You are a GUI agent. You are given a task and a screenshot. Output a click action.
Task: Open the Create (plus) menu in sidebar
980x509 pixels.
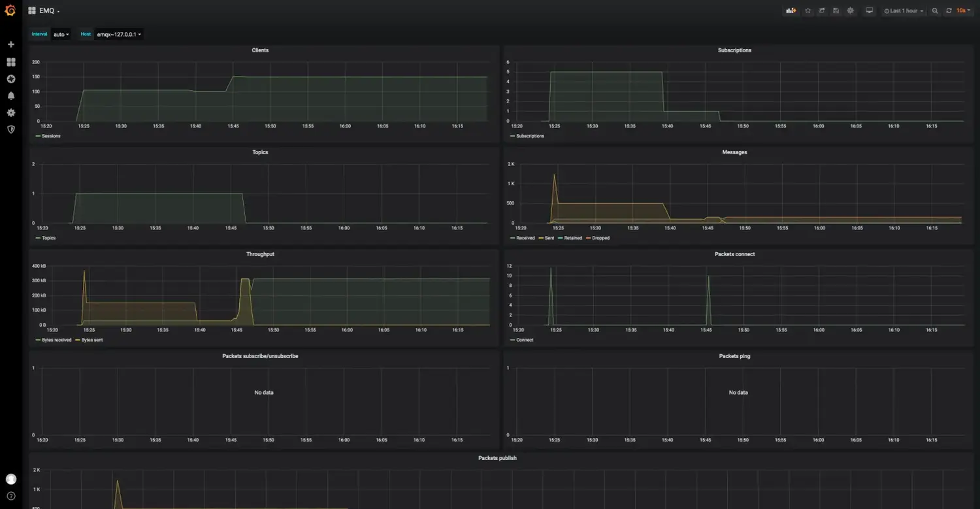pyautogui.click(x=10, y=44)
